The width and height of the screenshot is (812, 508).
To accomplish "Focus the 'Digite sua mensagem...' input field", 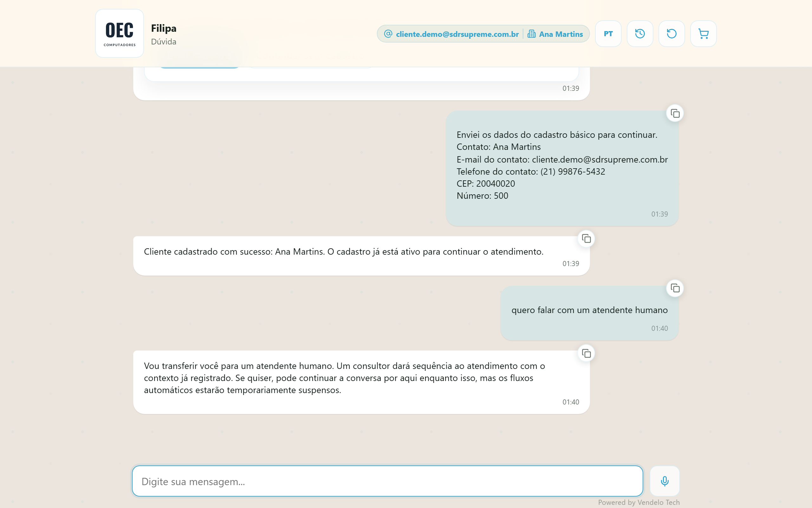I will point(388,481).
